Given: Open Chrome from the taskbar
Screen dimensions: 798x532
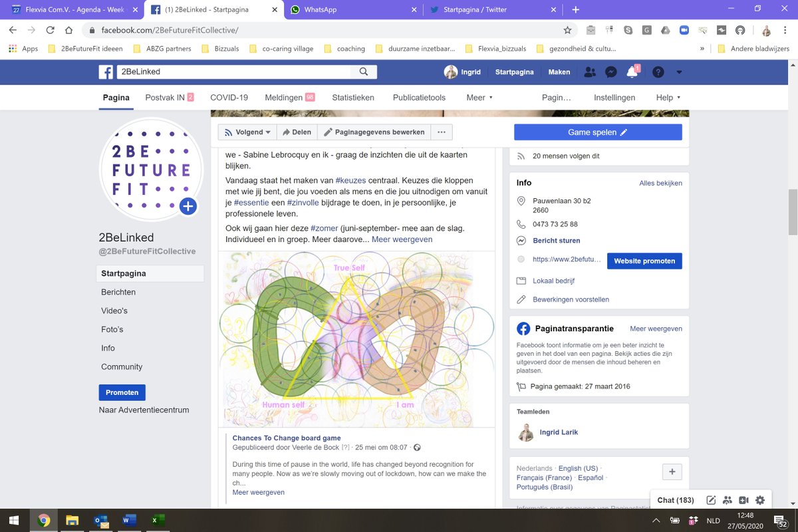Looking at the screenshot, I should point(44,520).
